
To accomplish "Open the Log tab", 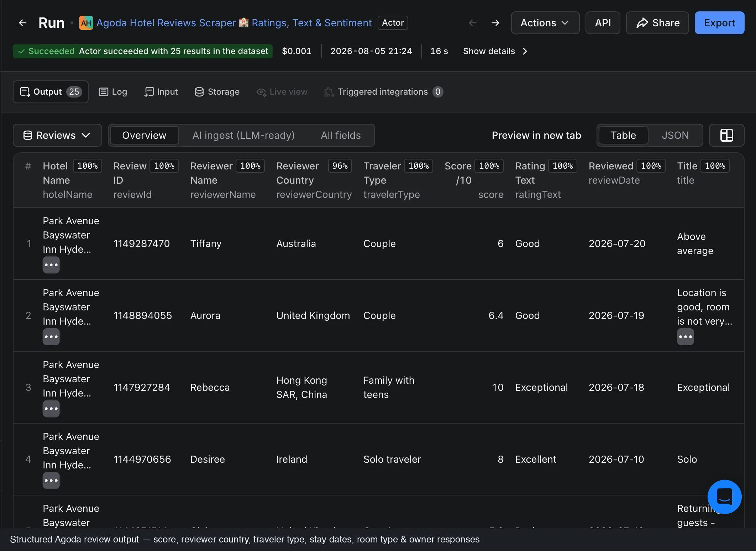I will coord(113,92).
